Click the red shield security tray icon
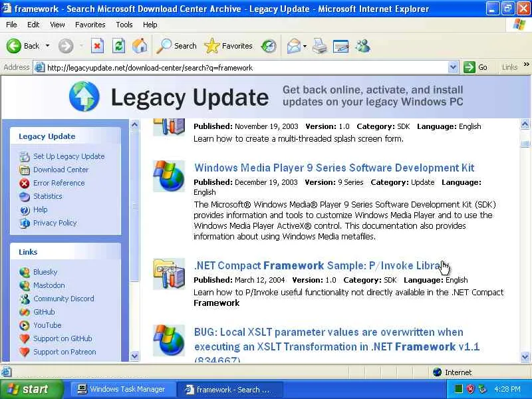Image resolution: width=532 pixels, height=399 pixels. pyautogui.click(x=470, y=389)
